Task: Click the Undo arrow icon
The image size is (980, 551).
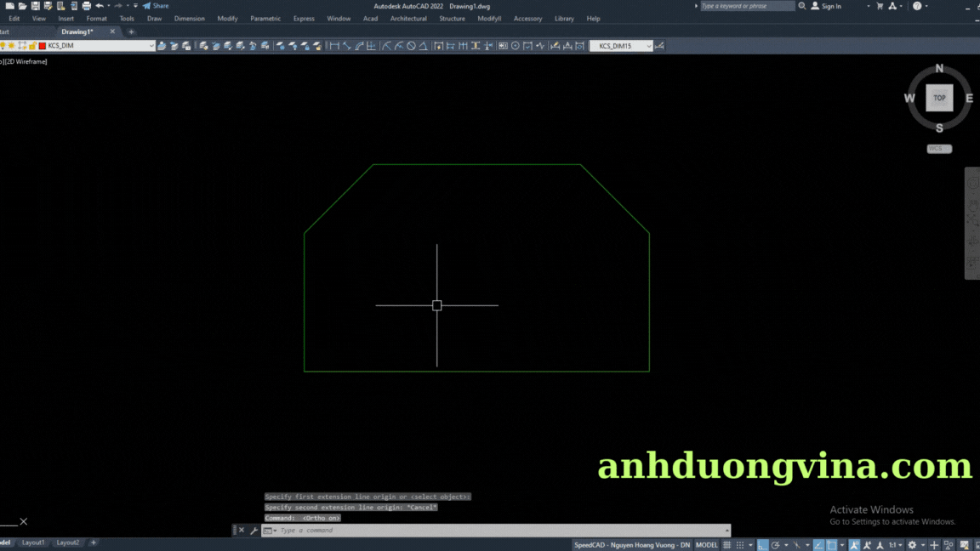Action: (x=100, y=6)
